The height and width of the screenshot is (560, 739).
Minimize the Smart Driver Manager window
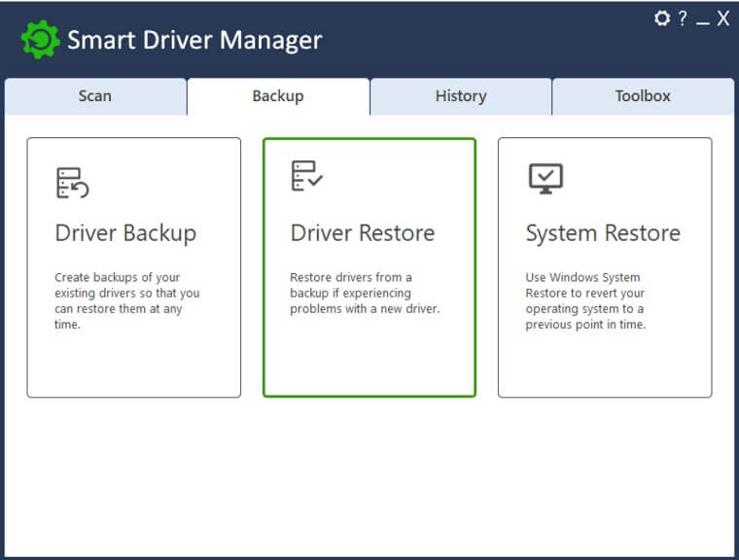(703, 22)
